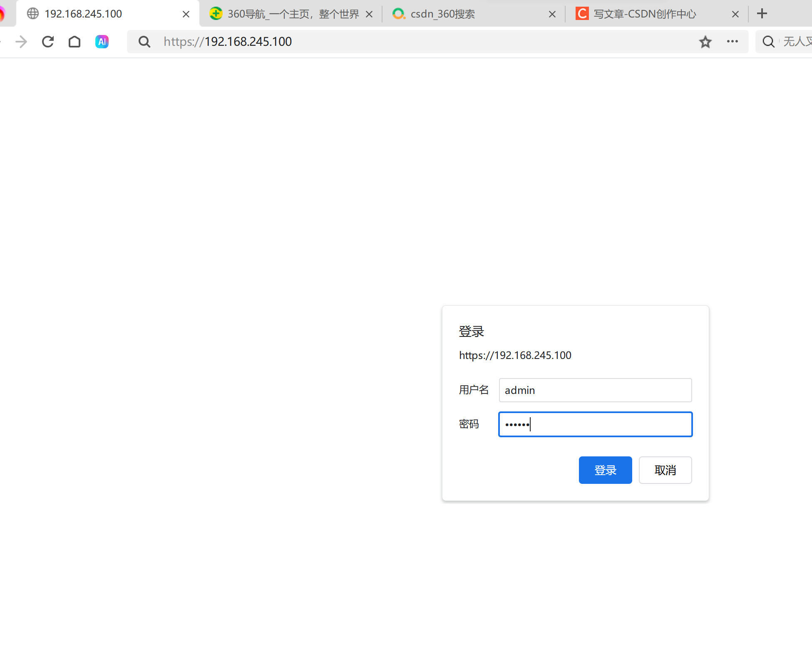Click the address bar search magnifier icon
This screenshot has width=812, height=670.
click(144, 42)
